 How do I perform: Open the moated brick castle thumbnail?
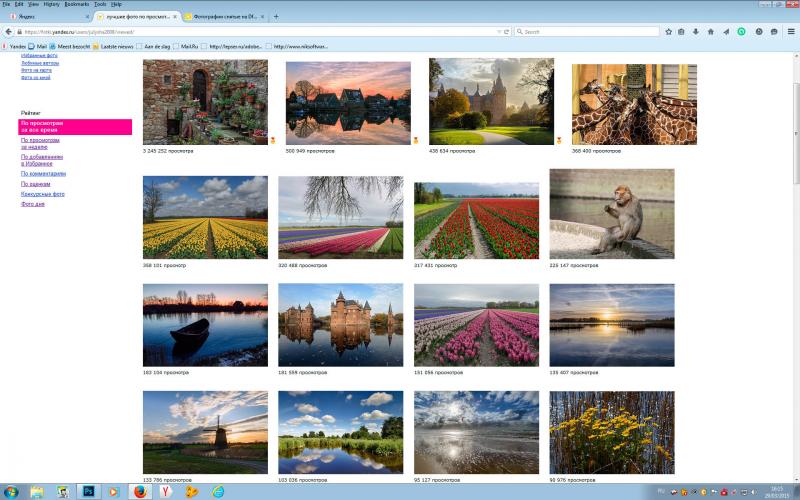340,325
